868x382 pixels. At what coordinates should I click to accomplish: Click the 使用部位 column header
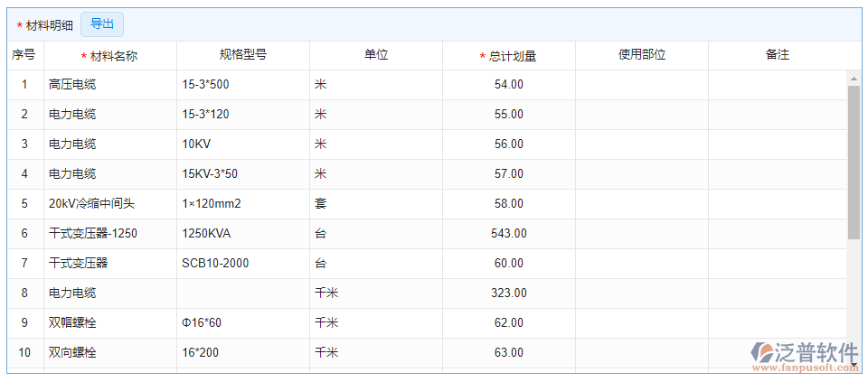[x=642, y=55]
